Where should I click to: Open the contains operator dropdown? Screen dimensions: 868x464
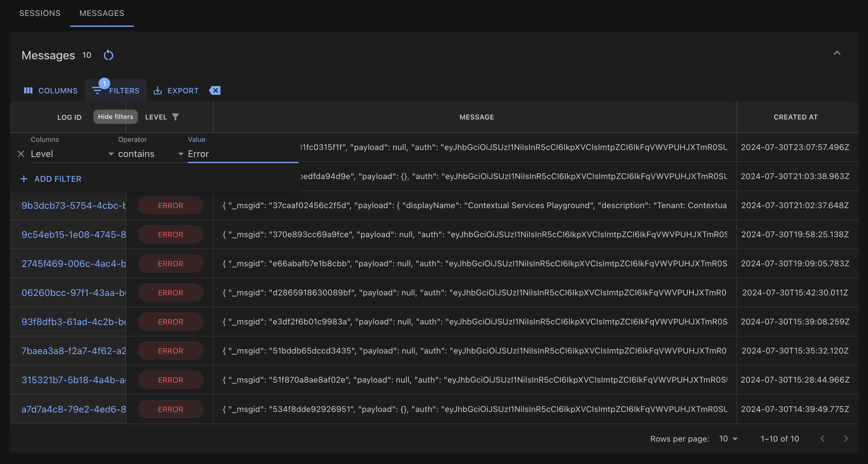point(150,154)
